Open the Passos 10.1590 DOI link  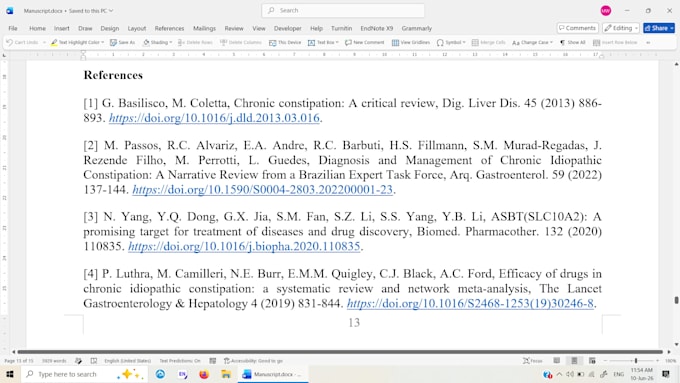click(x=262, y=190)
